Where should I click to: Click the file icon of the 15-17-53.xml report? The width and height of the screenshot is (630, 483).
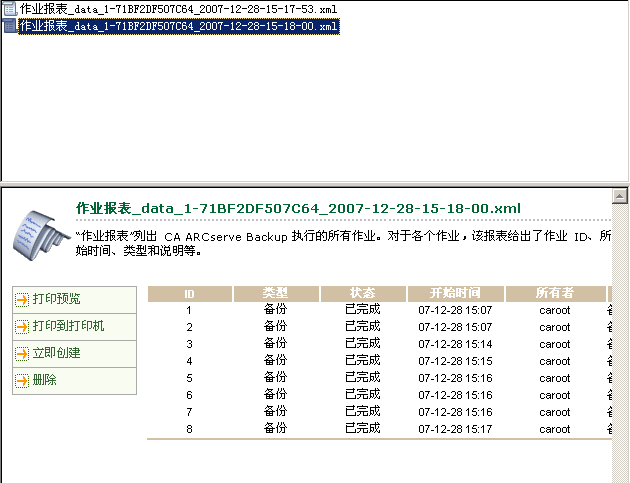10,9
